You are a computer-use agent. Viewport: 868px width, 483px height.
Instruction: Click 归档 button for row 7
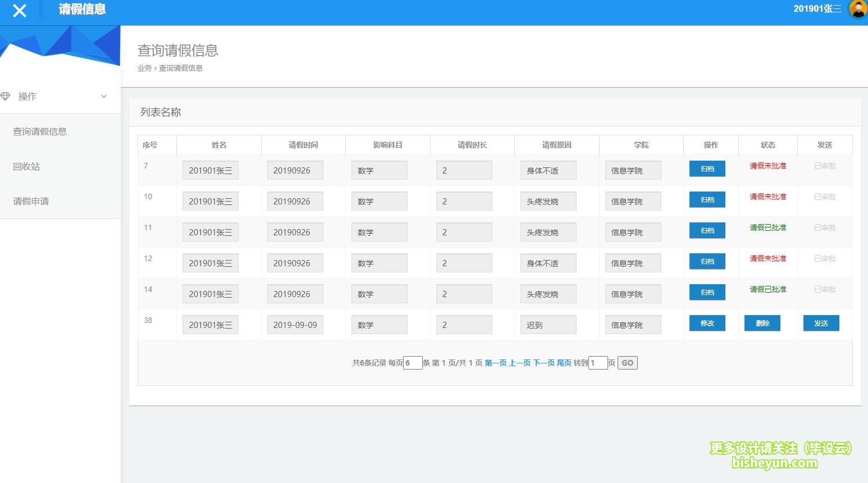point(707,168)
